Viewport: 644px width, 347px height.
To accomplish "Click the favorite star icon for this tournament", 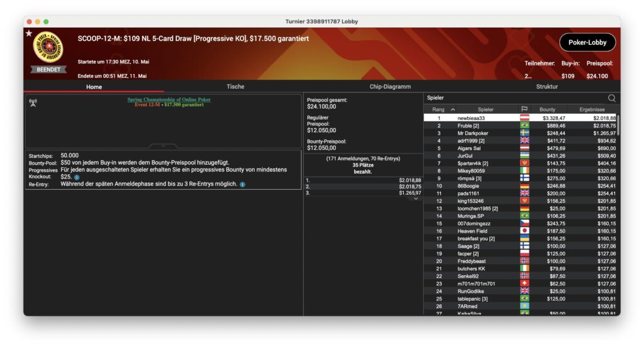I will coord(29,33).
